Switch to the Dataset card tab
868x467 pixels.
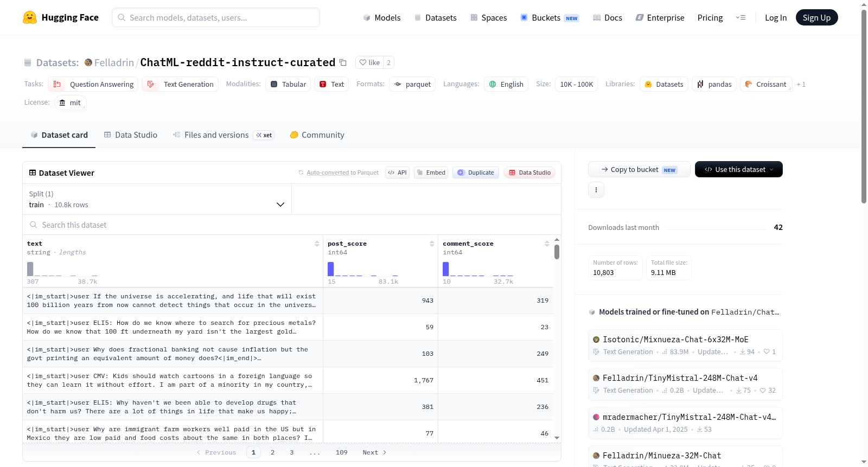tap(59, 135)
